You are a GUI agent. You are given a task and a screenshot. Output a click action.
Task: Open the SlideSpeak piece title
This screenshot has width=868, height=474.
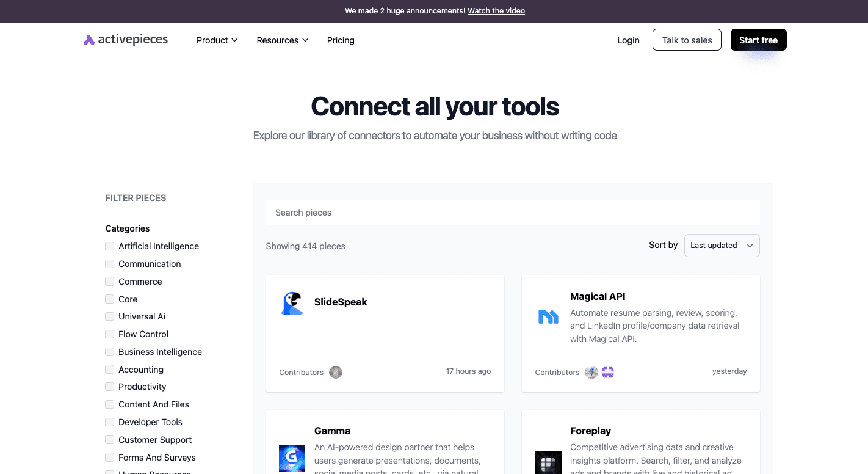(x=341, y=302)
